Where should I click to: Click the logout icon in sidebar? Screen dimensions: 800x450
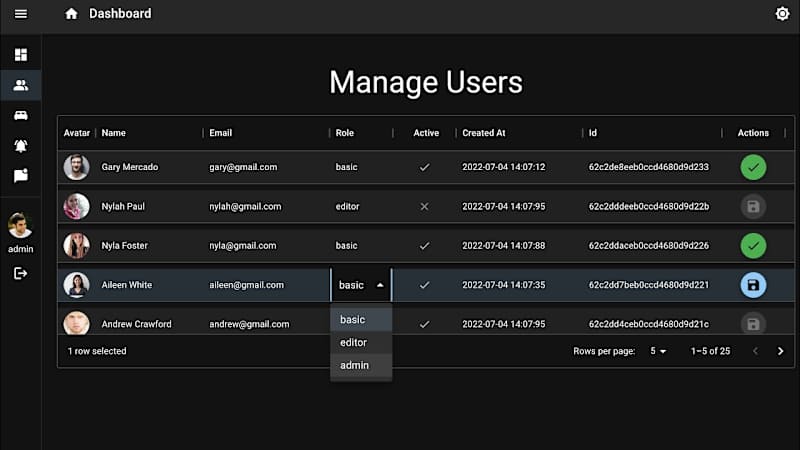click(20, 273)
